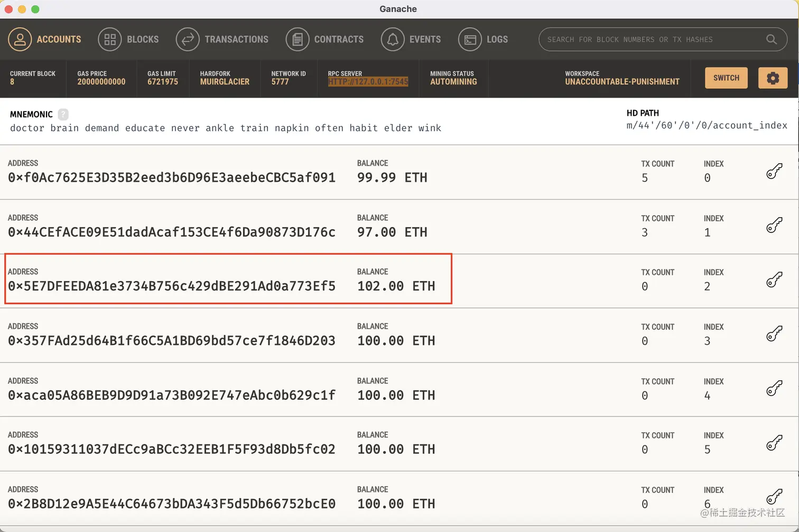799x532 pixels.
Task: Show keys for account index 6
Action: click(774, 497)
